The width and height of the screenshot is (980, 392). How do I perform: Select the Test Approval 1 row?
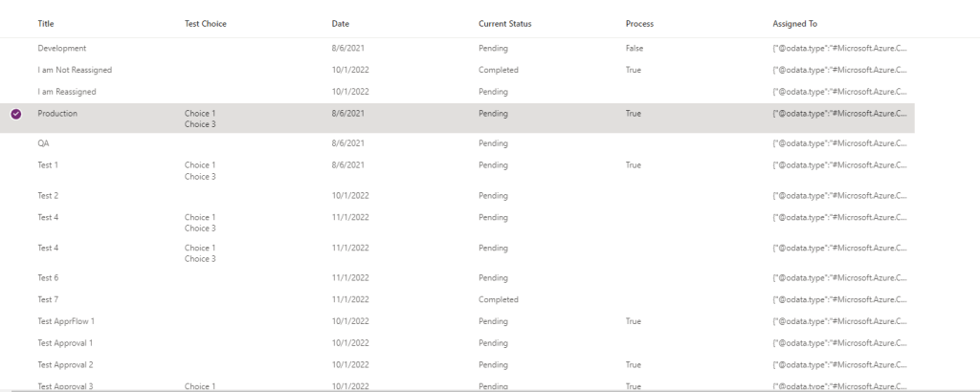pos(65,343)
